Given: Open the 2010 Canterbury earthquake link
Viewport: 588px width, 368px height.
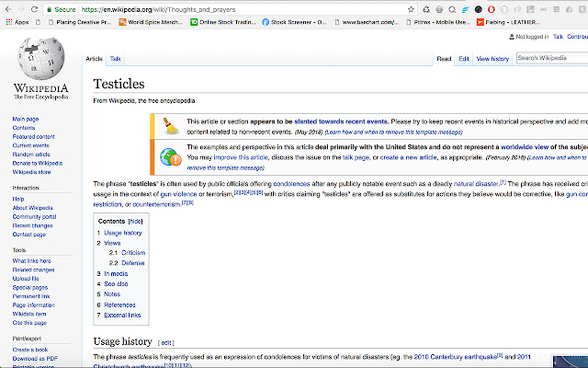Looking at the screenshot, I should [456, 357].
